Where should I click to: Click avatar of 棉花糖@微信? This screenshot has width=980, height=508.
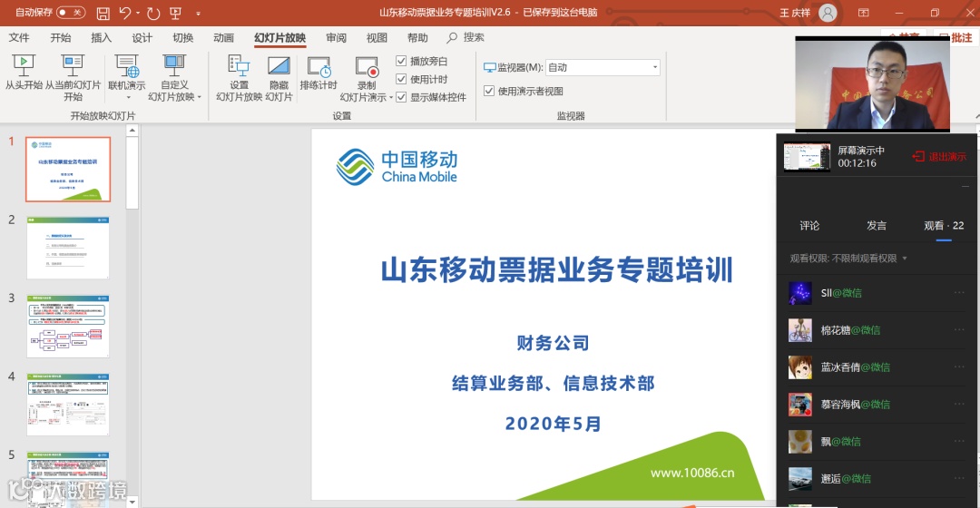pyautogui.click(x=800, y=330)
